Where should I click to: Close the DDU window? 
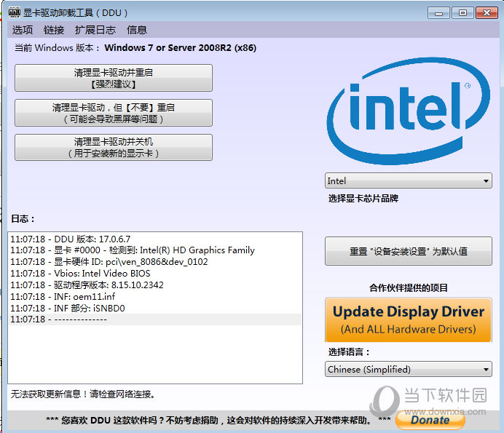486,12
